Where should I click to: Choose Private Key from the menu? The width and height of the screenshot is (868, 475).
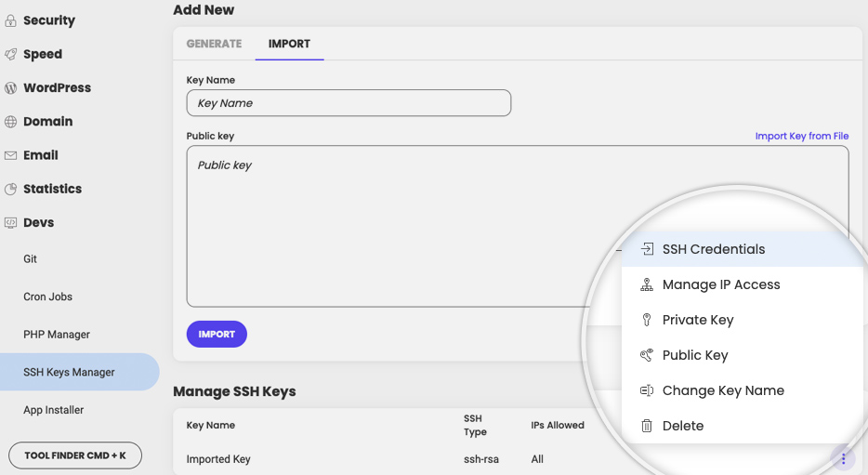pos(742,320)
